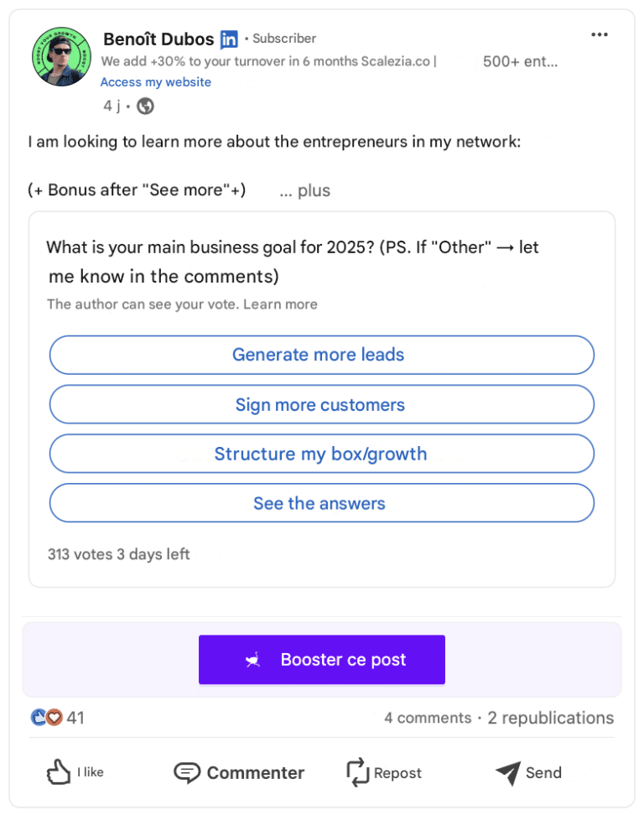
Task: Select the 'Sign more customers' poll choice
Action: [x=321, y=404]
